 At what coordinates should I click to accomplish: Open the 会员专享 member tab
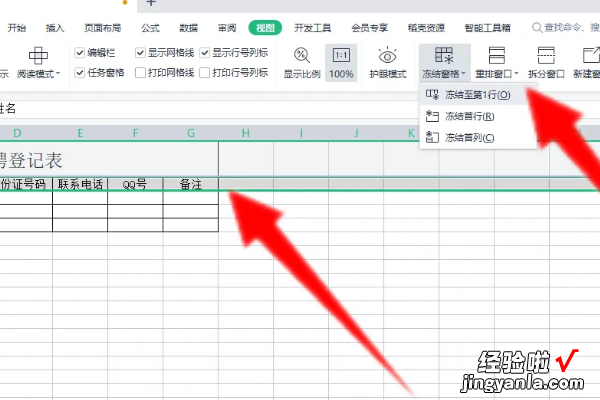pos(370,28)
